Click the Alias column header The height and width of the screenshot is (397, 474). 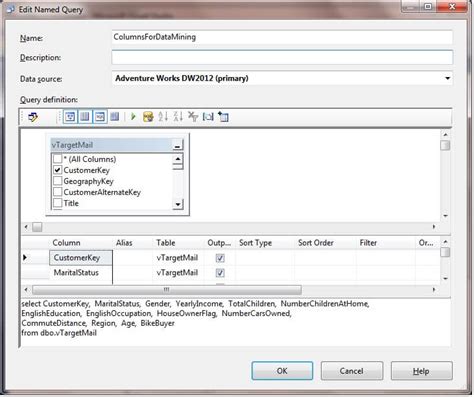pos(124,243)
